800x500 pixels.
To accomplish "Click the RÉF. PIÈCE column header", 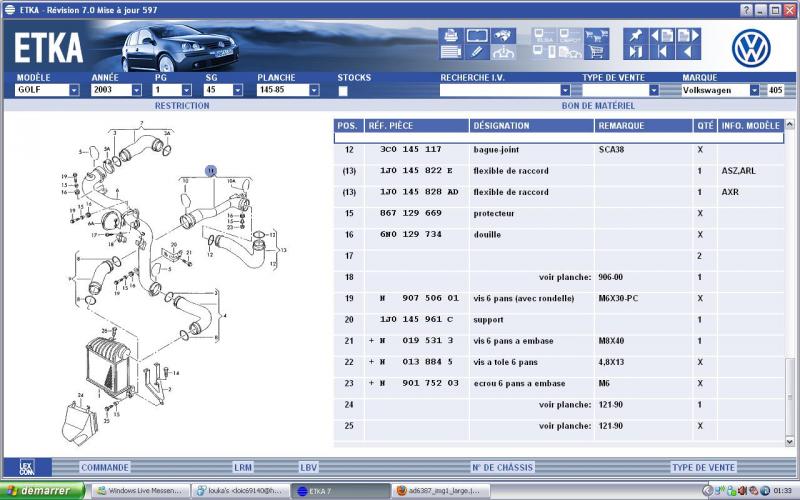I will tap(417, 126).
